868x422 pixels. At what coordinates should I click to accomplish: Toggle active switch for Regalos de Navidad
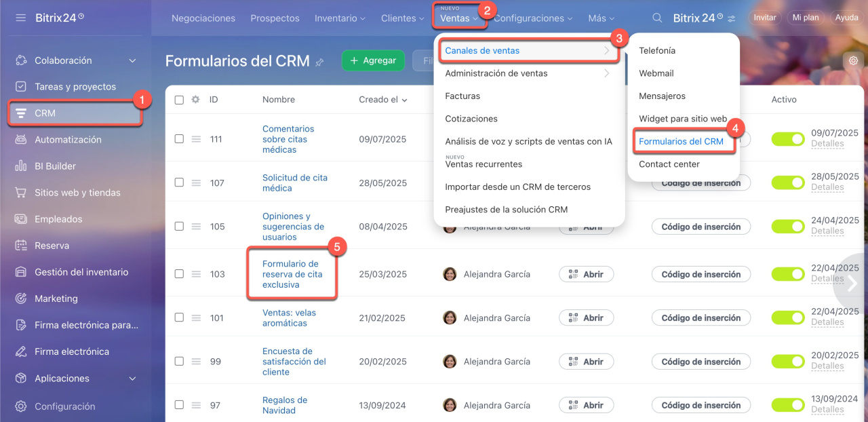[788, 405]
